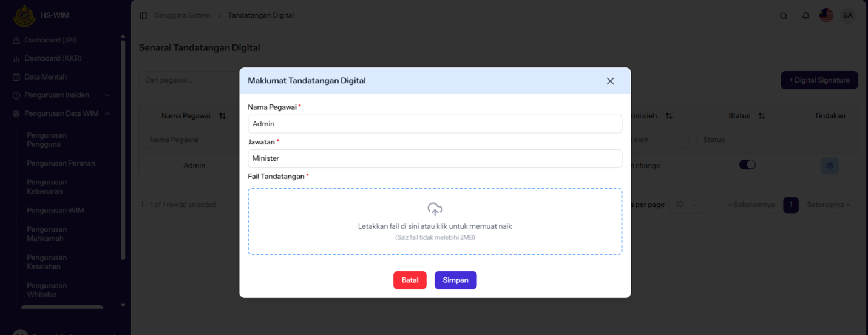Sort by Nama Pegawai column arrows
The width and height of the screenshot is (868, 335).
coord(222,116)
